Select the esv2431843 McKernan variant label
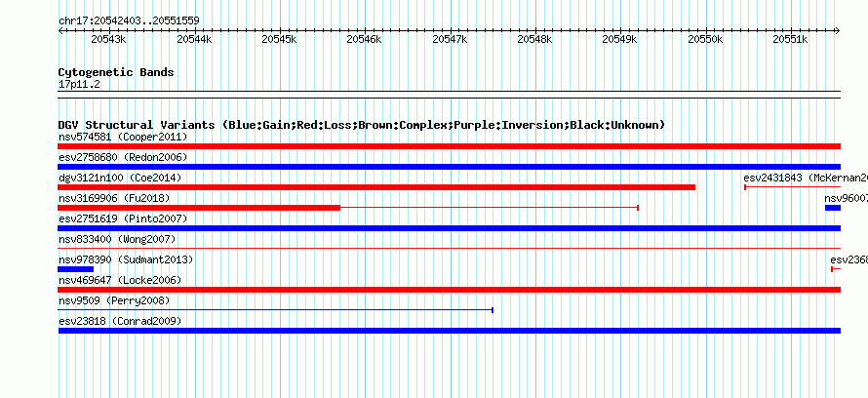868x398 pixels. [806, 178]
